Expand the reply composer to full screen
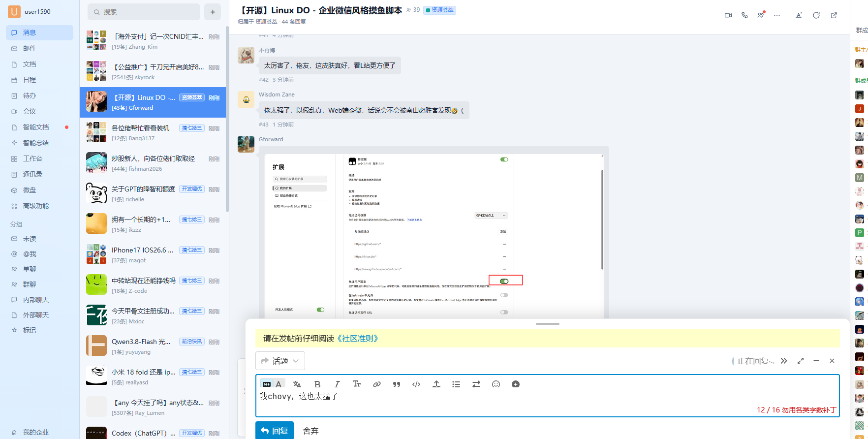 pyautogui.click(x=801, y=361)
